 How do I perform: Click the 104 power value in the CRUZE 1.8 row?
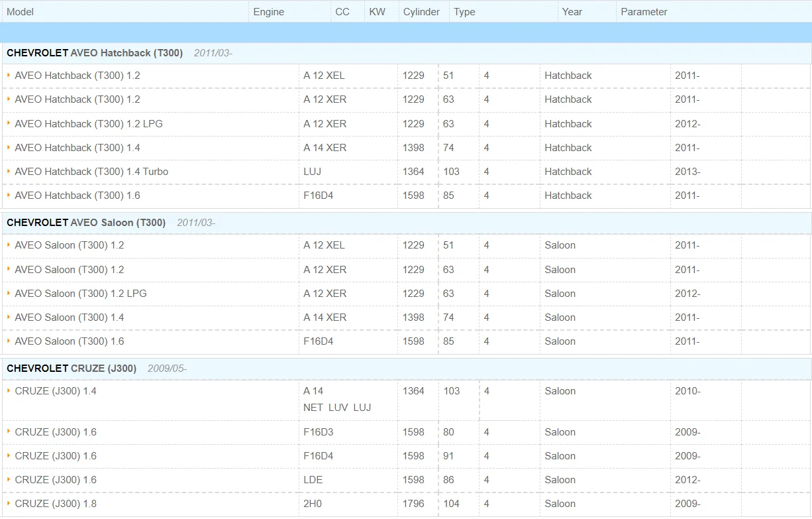tap(452, 504)
